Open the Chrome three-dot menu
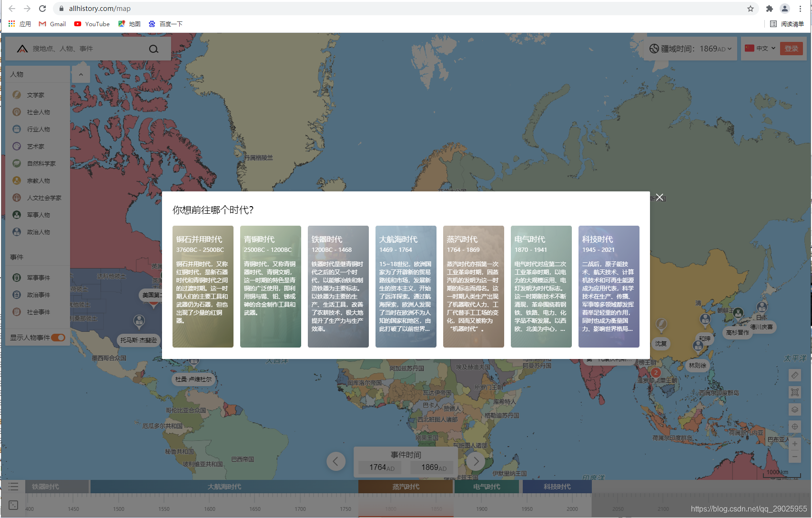Screen dimensions: 812x518 click(800, 9)
